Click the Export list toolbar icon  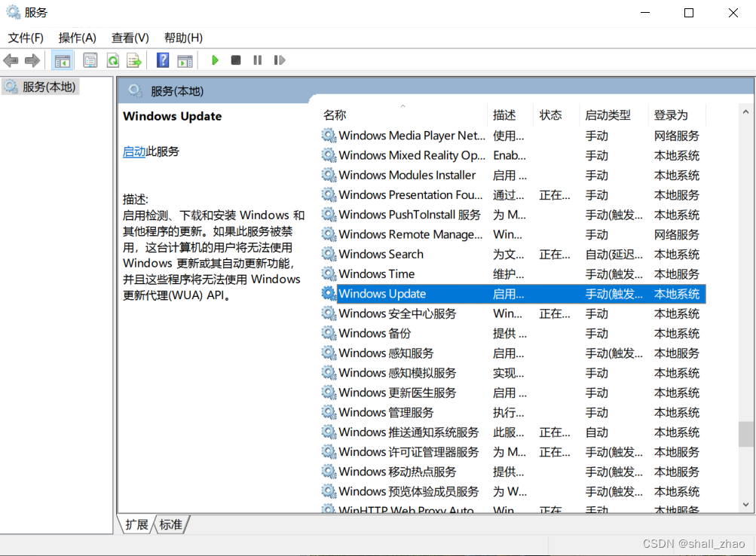tap(134, 61)
